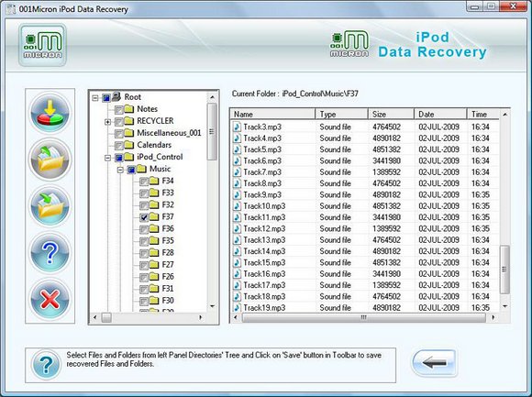532x397 pixels.
Task: Click the Save toolbar icon
Action: tap(50, 205)
